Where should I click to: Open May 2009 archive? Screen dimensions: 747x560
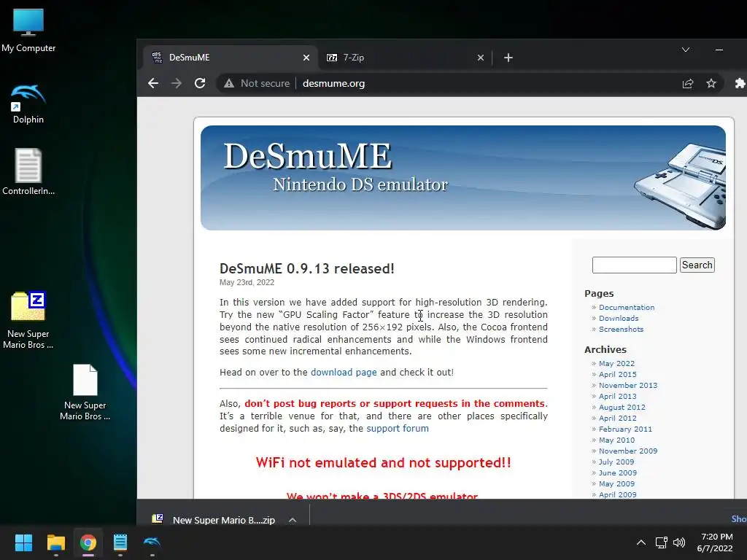click(616, 484)
